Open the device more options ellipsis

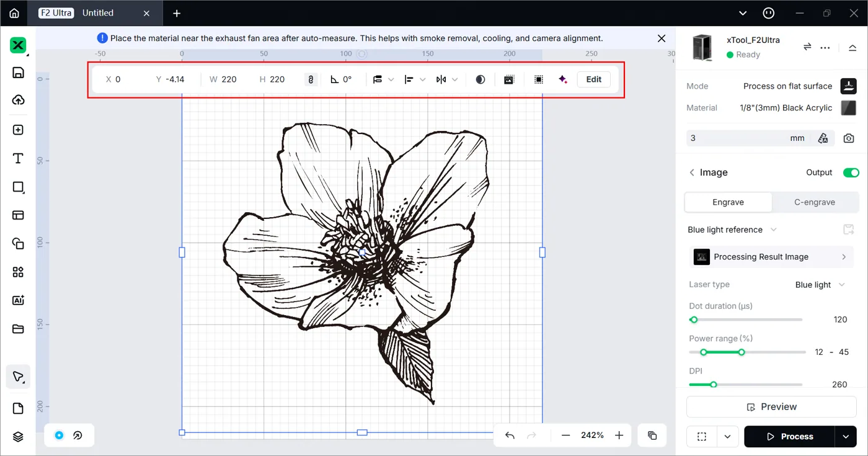825,47
